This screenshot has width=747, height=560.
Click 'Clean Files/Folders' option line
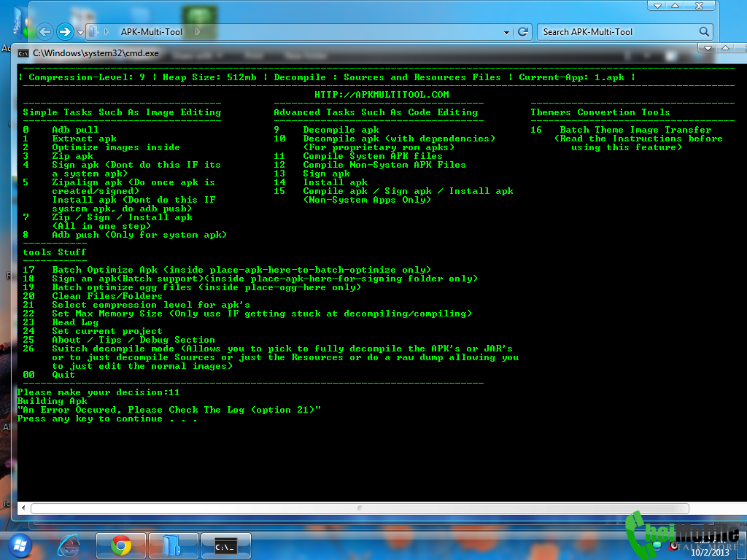coord(107,296)
